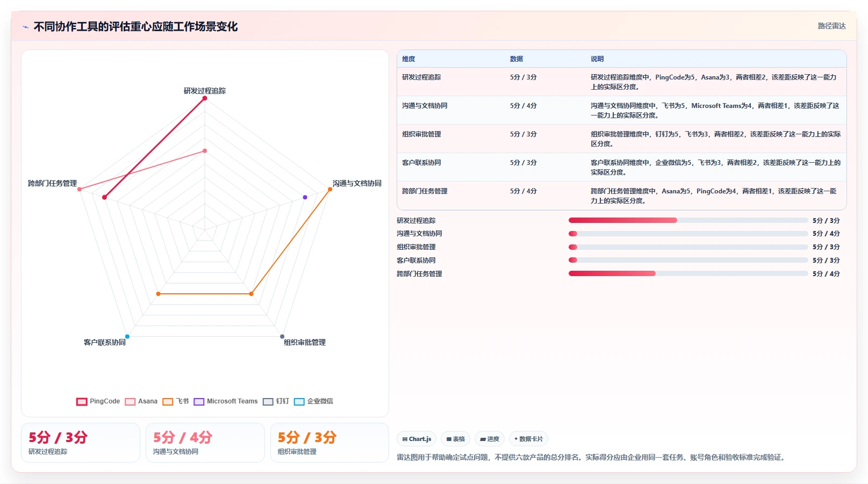Toggle Asana legend swatch
The height and width of the screenshot is (484, 868).
point(130,402)
